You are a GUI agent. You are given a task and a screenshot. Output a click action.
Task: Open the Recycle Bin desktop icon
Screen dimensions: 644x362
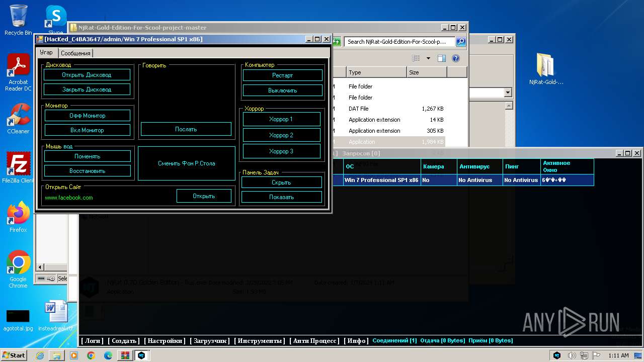click(18, 20)
